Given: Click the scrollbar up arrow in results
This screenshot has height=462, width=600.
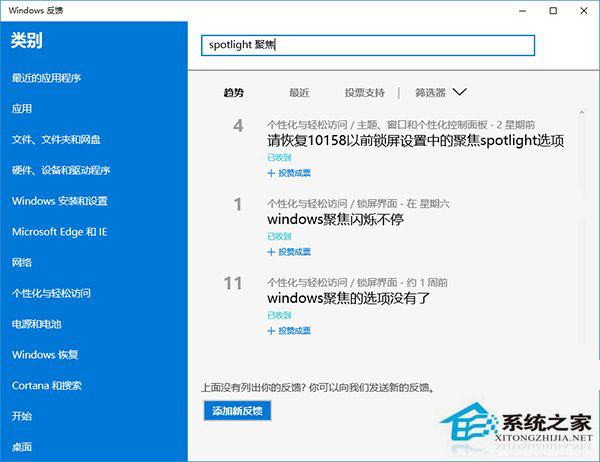Looking at the screenshot, I should click(x=582, y=112).
